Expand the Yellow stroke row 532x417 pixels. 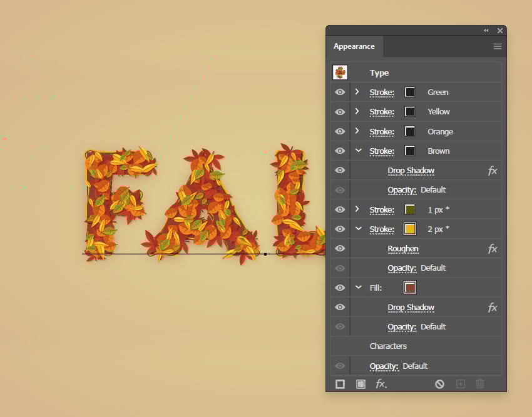(357, 111)
